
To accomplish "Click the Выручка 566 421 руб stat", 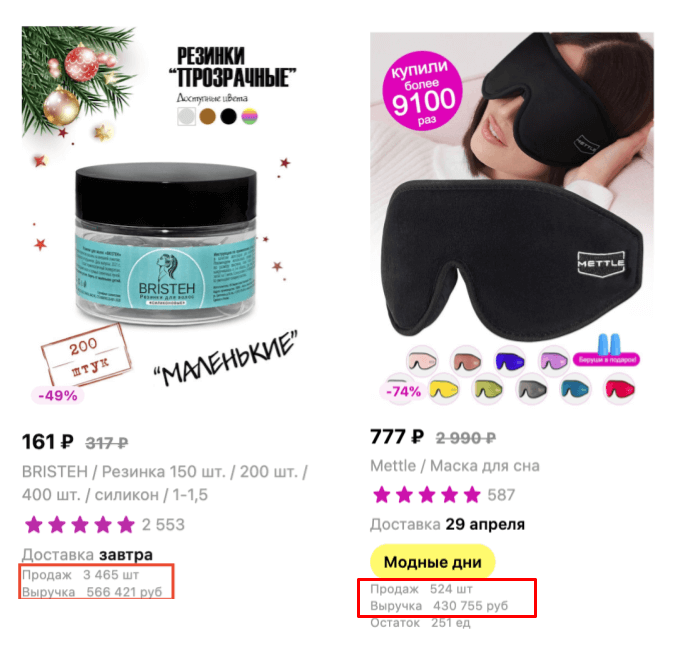I will (x=92, y=592).
